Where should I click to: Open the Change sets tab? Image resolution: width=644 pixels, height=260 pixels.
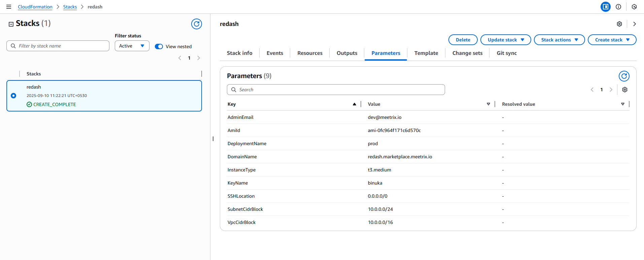pyautogui.click(x=468, y=53)
